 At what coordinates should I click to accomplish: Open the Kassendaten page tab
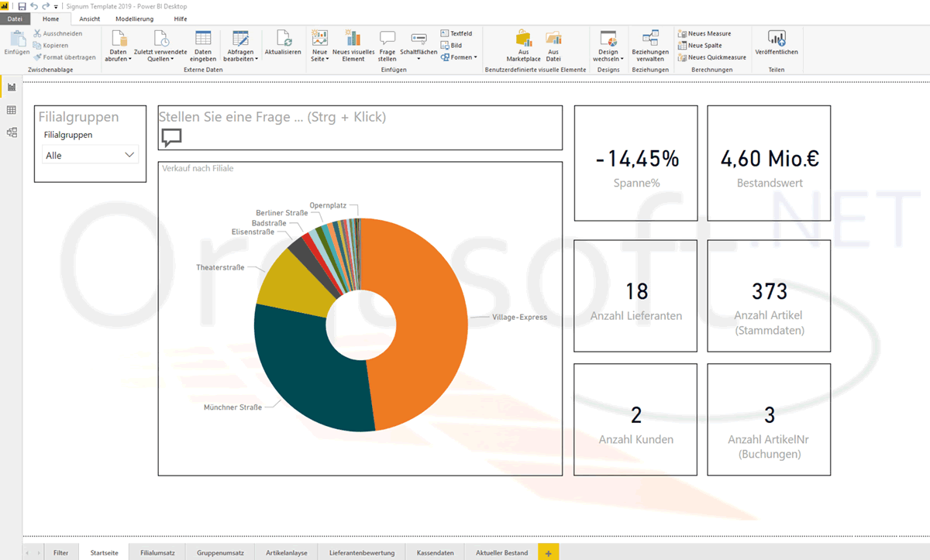(435, 552)
